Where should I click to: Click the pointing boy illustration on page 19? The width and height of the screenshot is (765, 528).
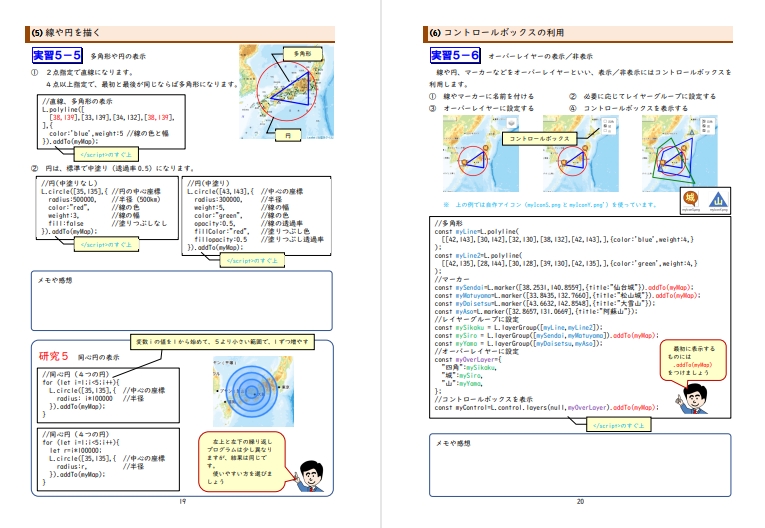(x=310, y=475)
